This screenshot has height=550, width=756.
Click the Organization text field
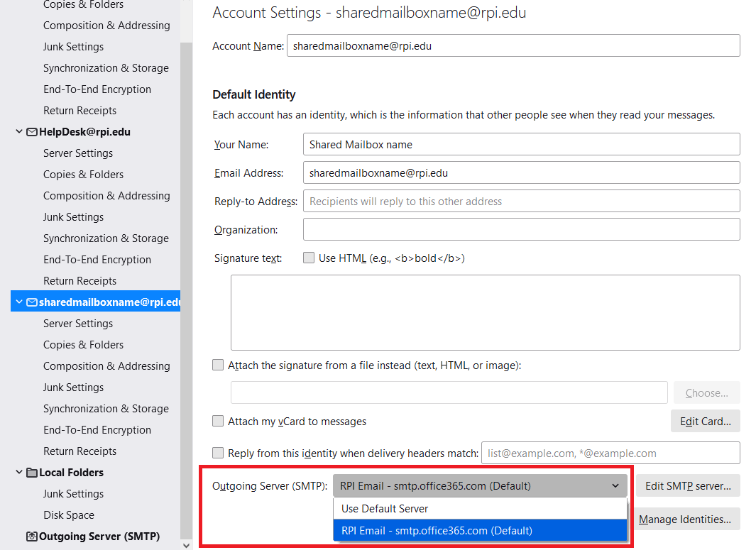[522, 229]
